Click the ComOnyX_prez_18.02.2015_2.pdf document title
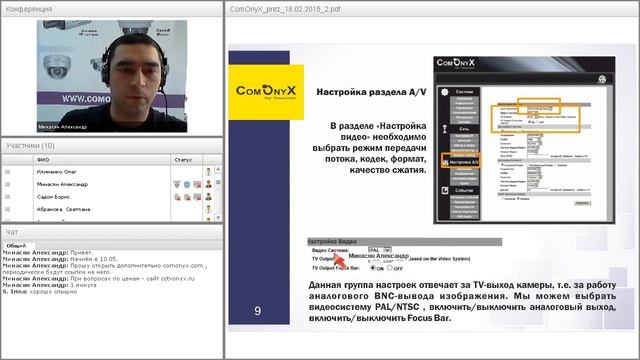 tap(285, 9)
